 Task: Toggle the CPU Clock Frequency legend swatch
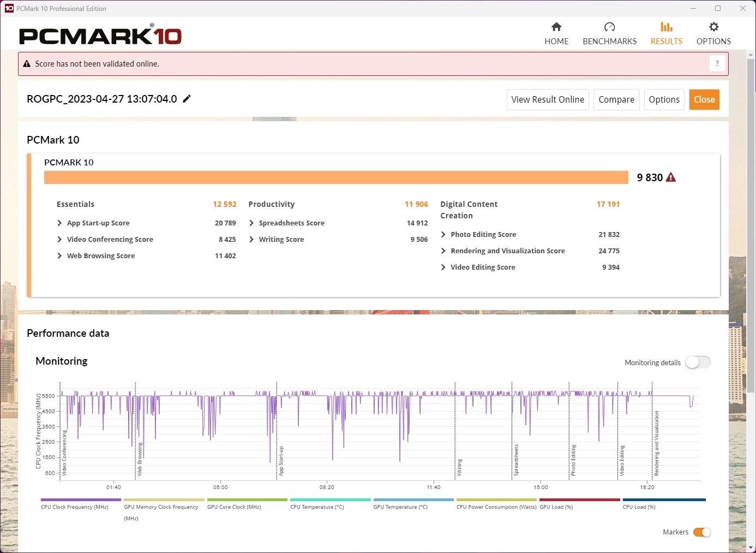point(81,500)
